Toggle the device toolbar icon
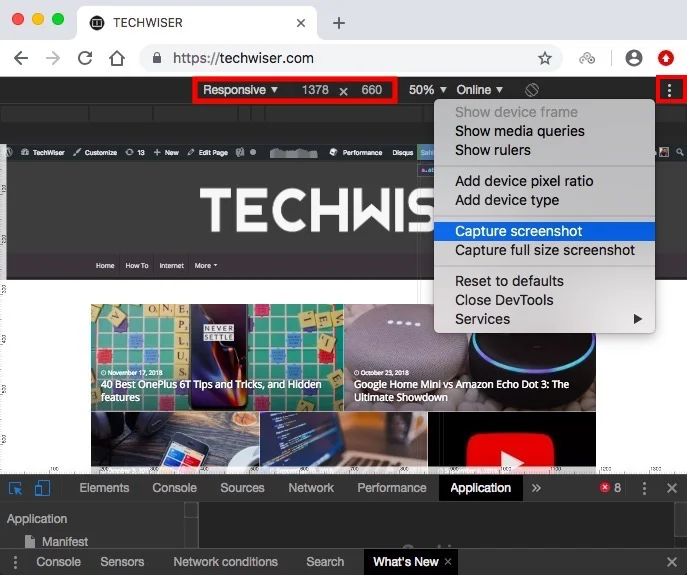 tap(42, 488)
